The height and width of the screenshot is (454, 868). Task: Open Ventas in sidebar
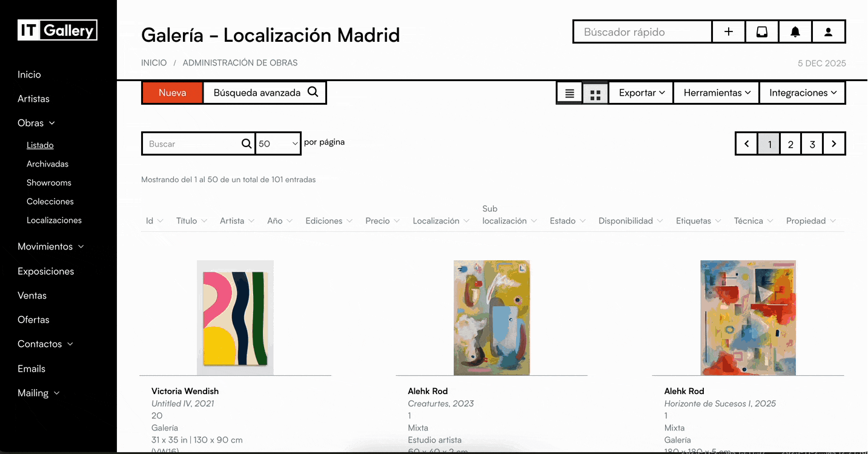coord(32,295)
